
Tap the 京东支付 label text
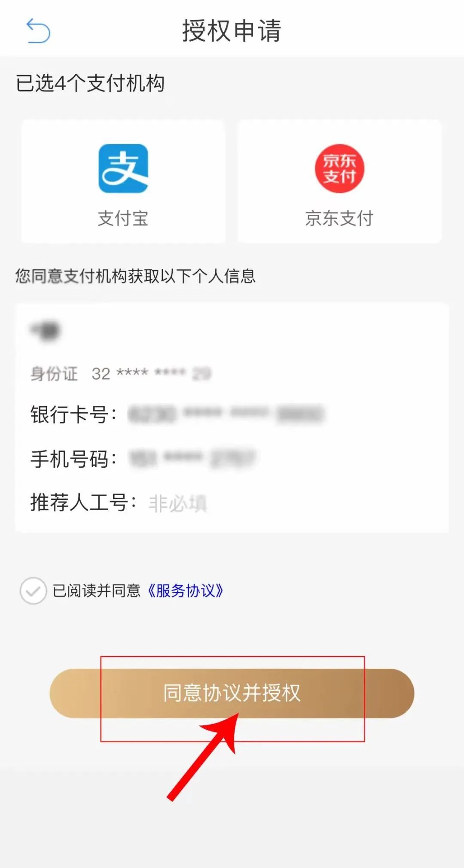pyautogui.click(x=339, y=219)
